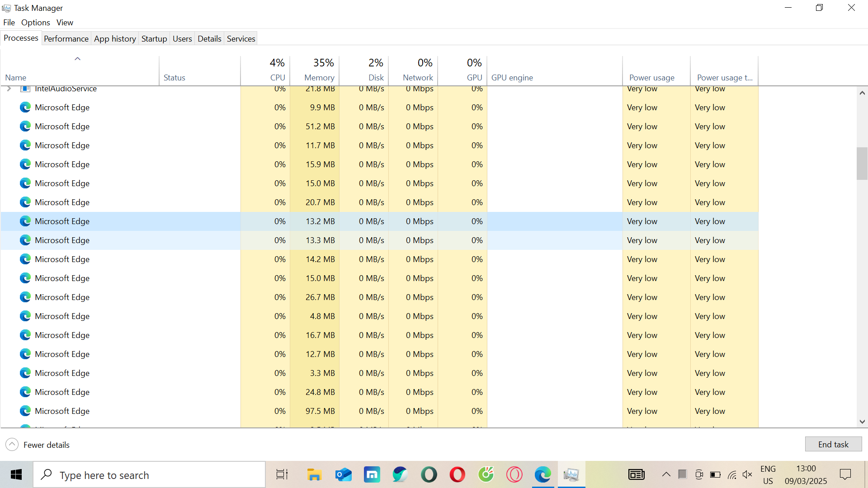868x488 pixels.
Task: Open Microsoft Edge from the taskbar
Action: 542,474
